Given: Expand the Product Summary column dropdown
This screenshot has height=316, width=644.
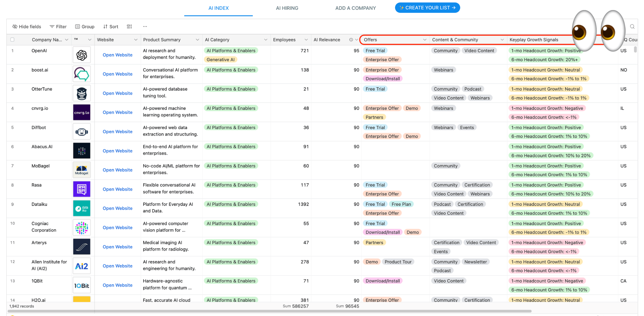Looking at the screenshot, I should point(197,40).
